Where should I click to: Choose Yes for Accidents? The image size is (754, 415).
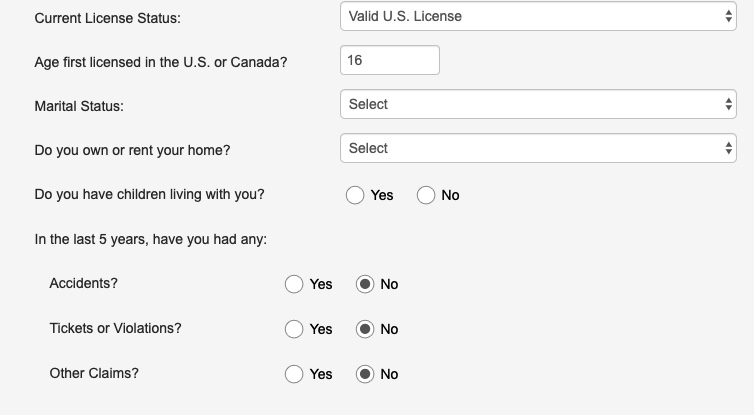pyautogui.click(x=294, y=284)
